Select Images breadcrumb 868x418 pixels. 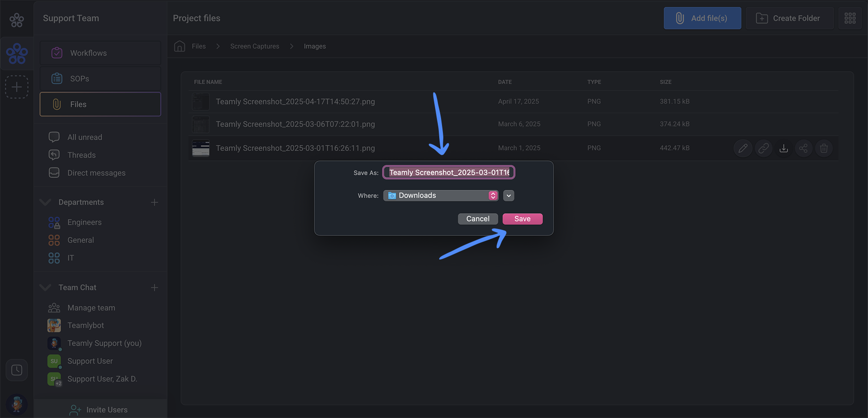tap(315, 46)
